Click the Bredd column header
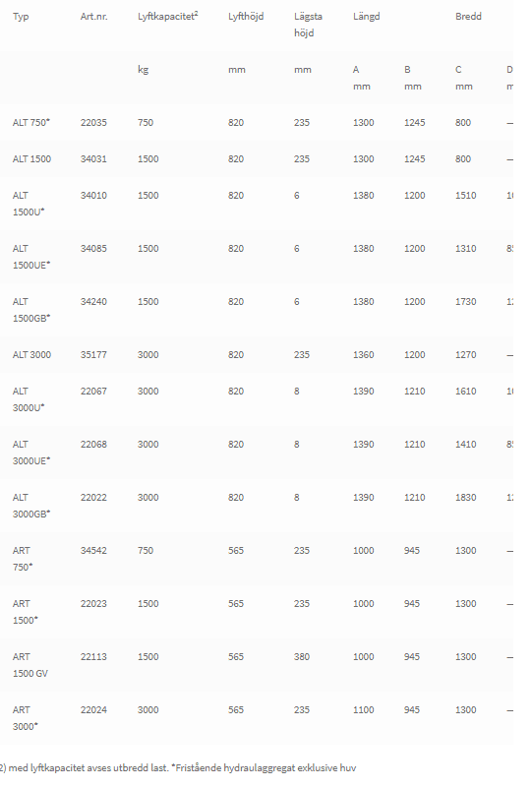Image resolution: width=532 pixels, height=788 pixels. pyautogui.click(x=468, y=17)
